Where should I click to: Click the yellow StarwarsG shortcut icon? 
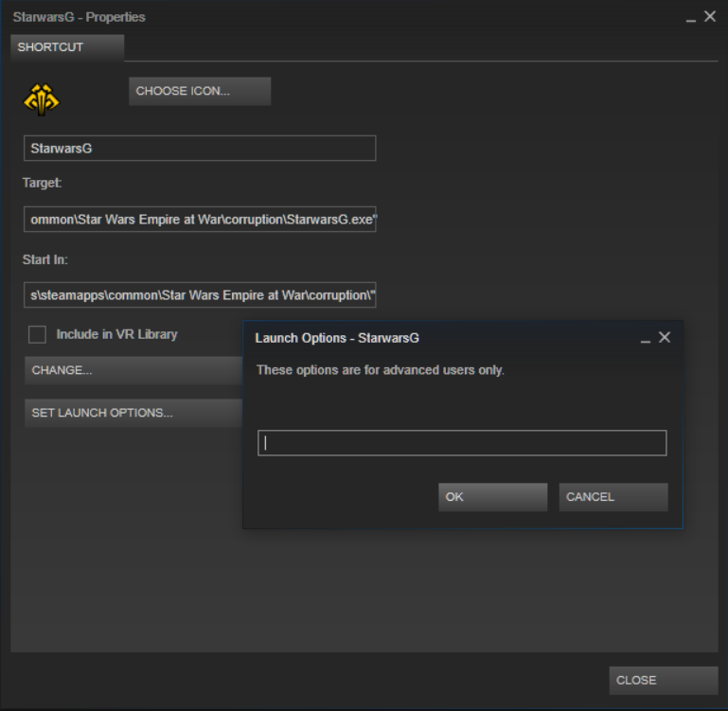click(42, 99)
